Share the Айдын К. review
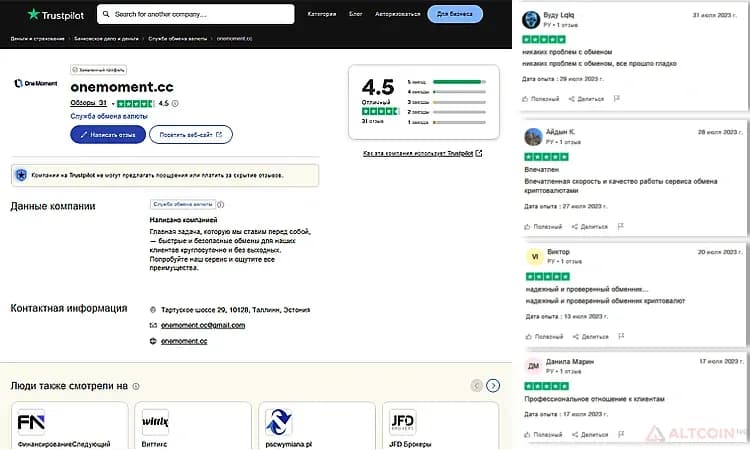750x450 pixels. point(589,227)
